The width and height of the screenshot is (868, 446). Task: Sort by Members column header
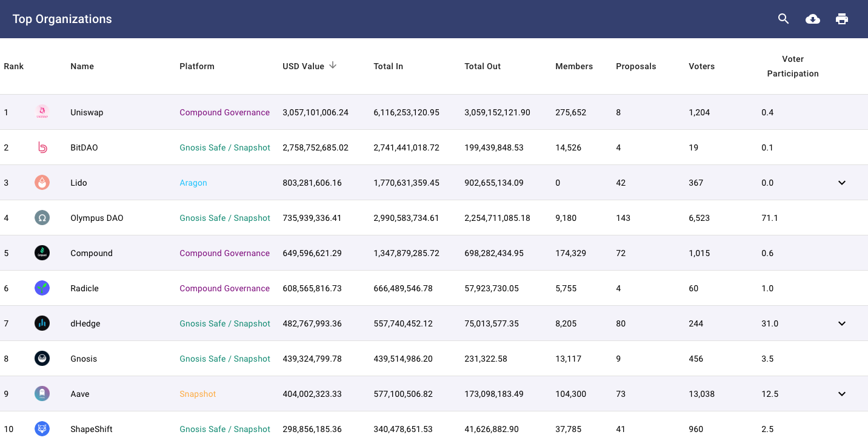[573, 66]
